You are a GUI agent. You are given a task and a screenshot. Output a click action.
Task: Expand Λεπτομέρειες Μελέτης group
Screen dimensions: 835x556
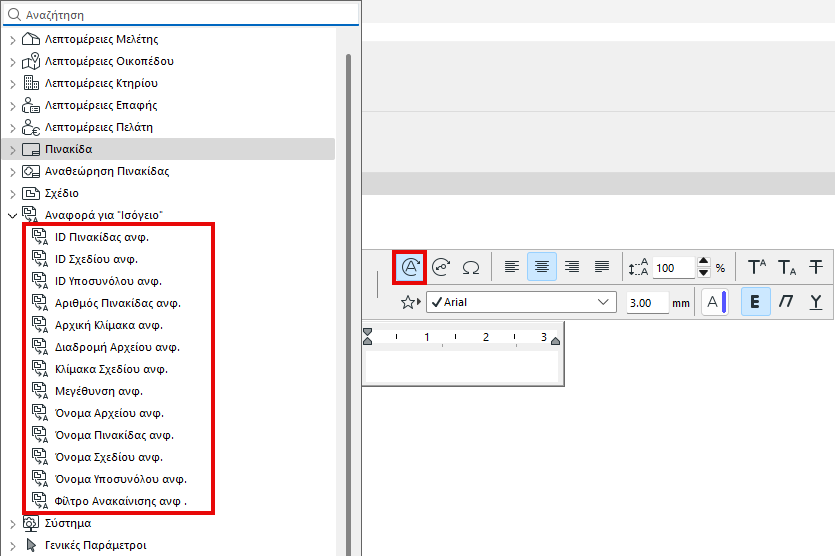pos(13,40)
